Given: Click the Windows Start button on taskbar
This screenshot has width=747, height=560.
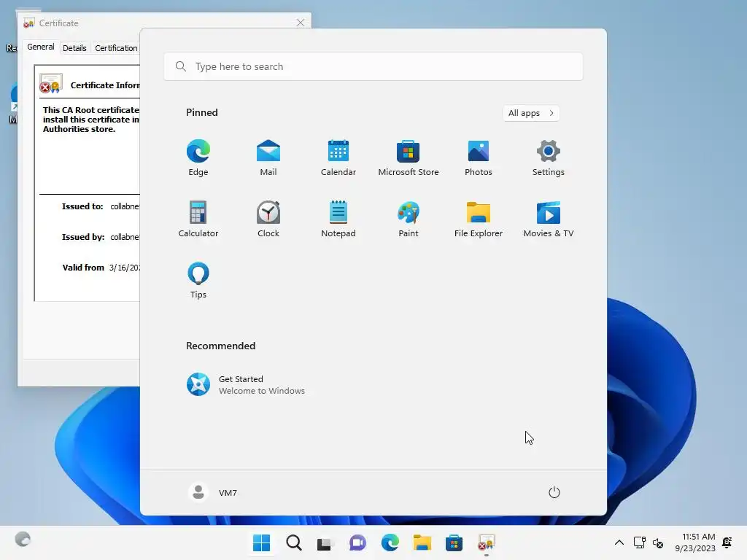Looking at the screenshot, I should tap(262, 542).
